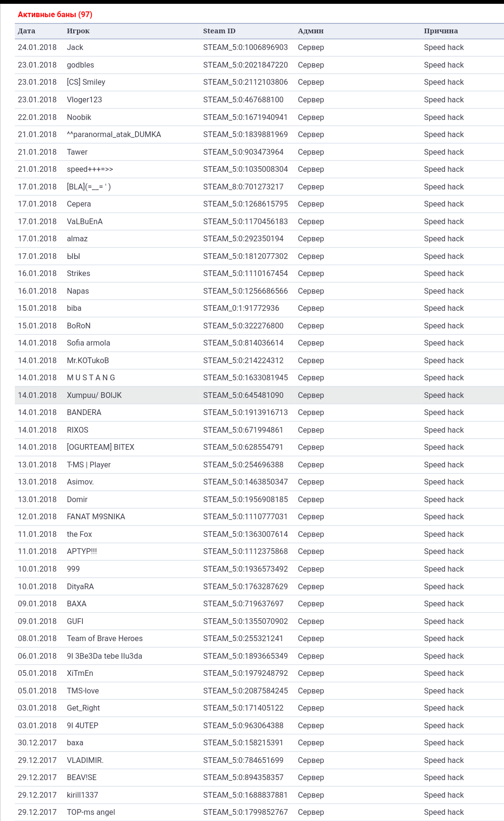Viewport: 504px width, 821px height.
Task: Click the Активные баны (97) heading
Action: click(55, 14)
